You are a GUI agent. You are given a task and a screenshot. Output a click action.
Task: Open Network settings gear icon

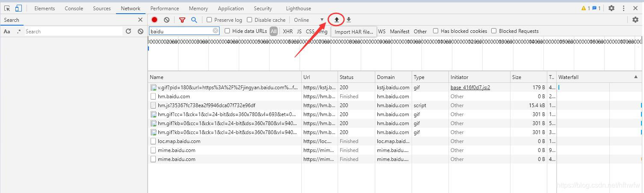[x=635, y=20]
